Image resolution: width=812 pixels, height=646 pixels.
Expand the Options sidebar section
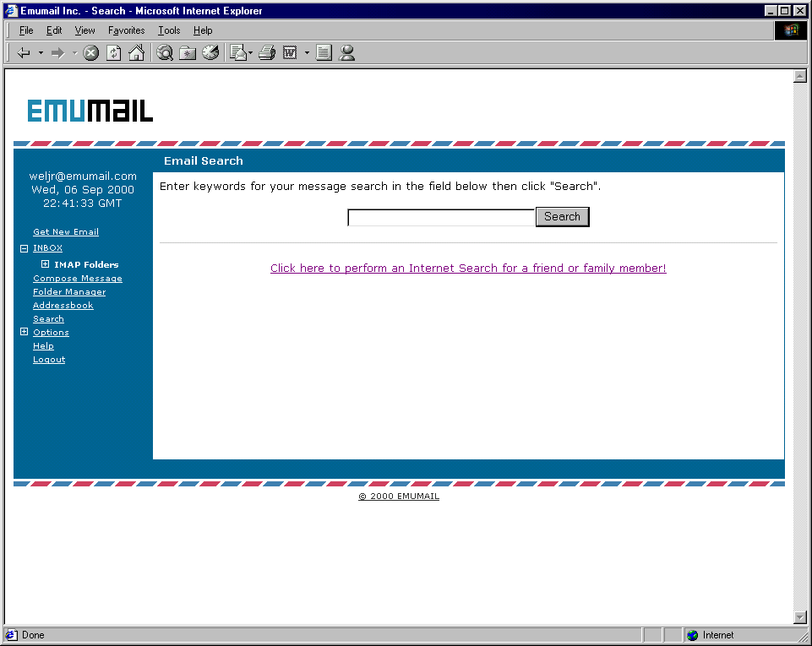25,332
